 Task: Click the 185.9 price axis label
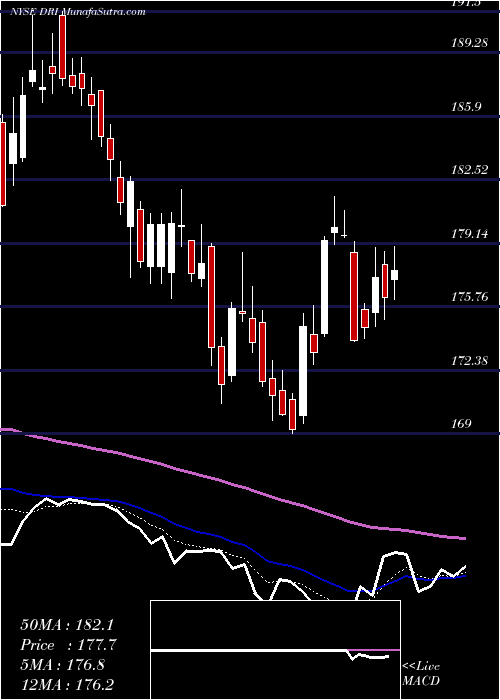468,107
